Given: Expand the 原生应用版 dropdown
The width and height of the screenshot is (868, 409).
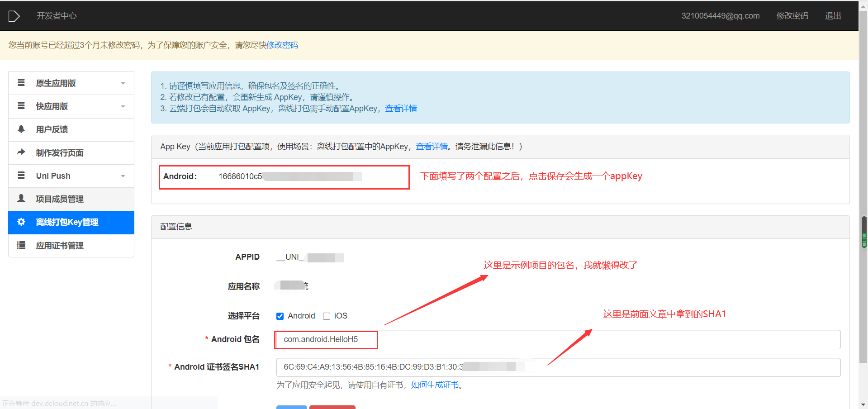Looking at the screenshot, I should click(123, 83).
